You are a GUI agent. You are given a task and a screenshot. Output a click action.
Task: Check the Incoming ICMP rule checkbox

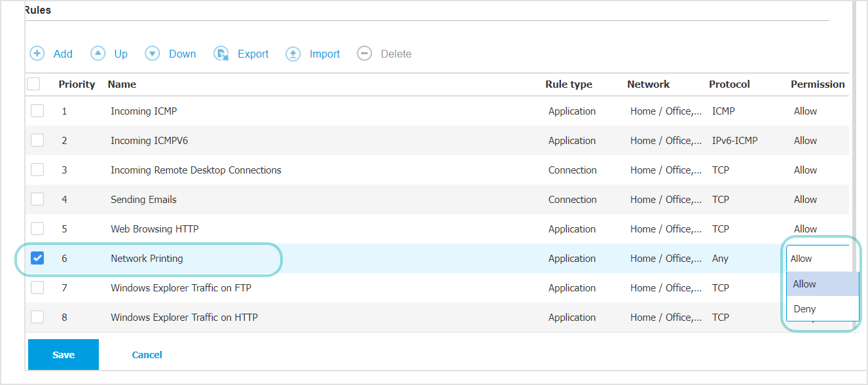click(37, 111)
